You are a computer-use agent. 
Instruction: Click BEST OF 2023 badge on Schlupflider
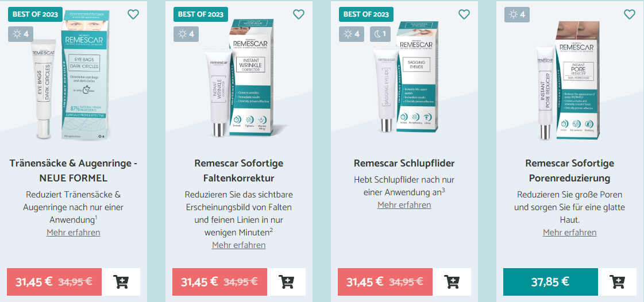tap(366, 14)
